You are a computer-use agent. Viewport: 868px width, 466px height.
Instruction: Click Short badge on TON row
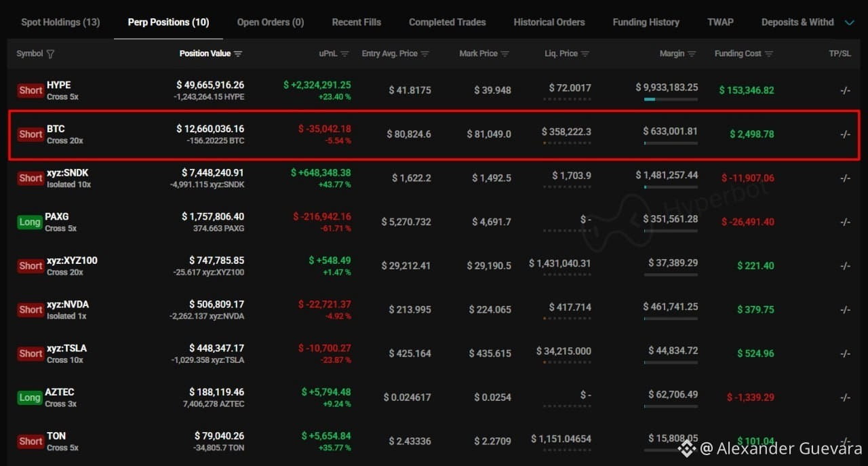pyautogui.click(x=31, y=442)
